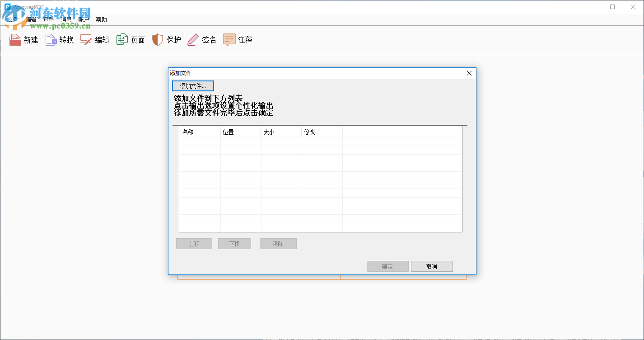Open the 查看 menu
The image size is (644, 340).
tap(48, 19)
